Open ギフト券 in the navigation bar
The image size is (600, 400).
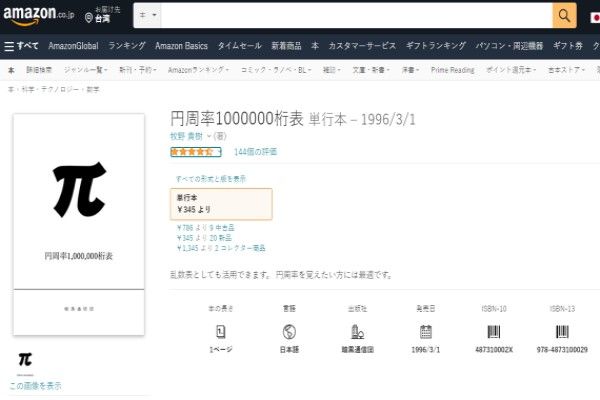[568, 46]
